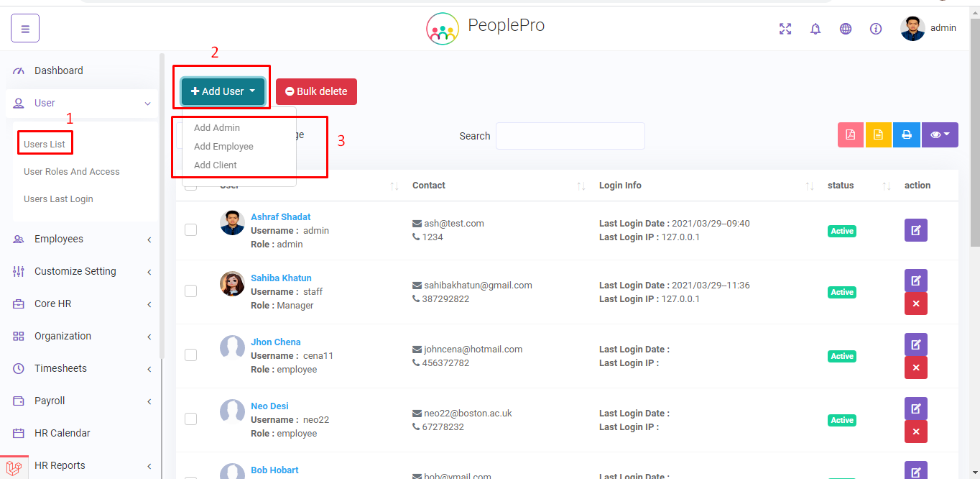Screen dimensions: 980x479
Task: Select the checkbox for Sahiba Khatun
Action: 191,291
